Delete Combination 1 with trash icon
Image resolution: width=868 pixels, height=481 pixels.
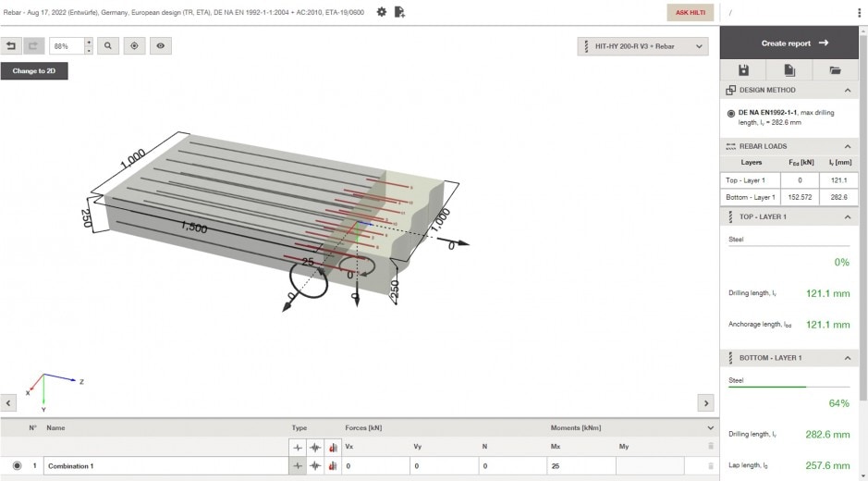pyautogui.click(x=711, y=466)
